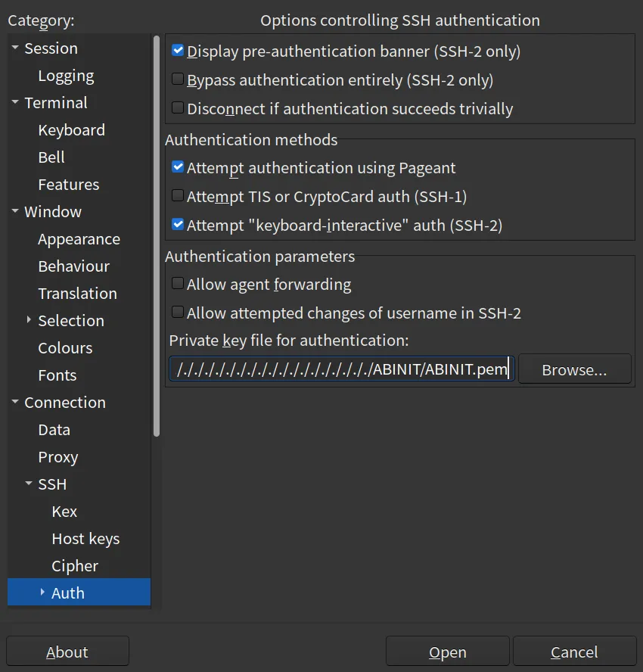The height and width of the screenshot is (672, 643).
Task: Uncheck keyboard-interactive auth option
Action: pos(176,225)
